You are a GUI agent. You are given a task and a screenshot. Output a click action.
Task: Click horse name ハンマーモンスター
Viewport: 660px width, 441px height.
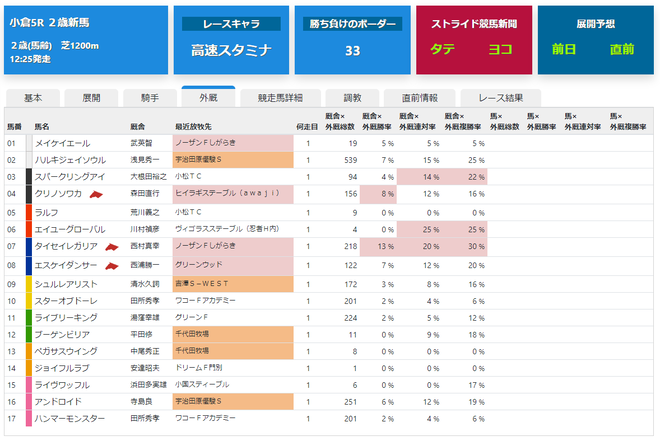[x=70, y=419]
